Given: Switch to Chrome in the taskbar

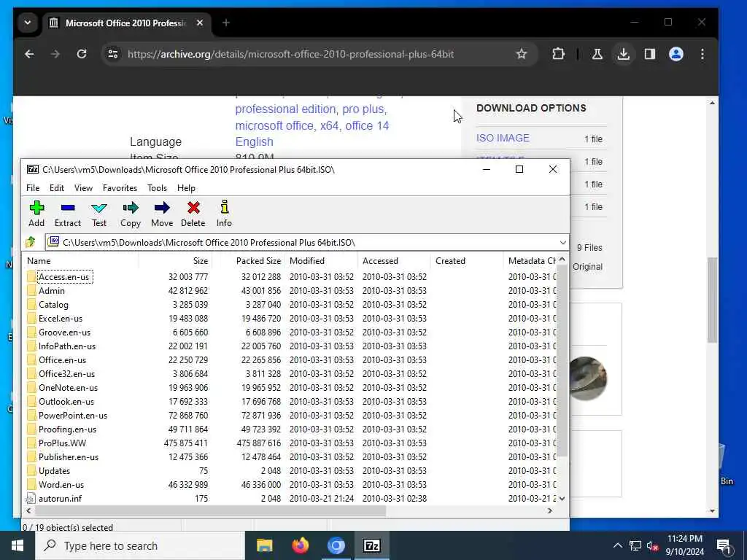Looking at the screenshot, I should pyautogui.click(x=336, y=545).
